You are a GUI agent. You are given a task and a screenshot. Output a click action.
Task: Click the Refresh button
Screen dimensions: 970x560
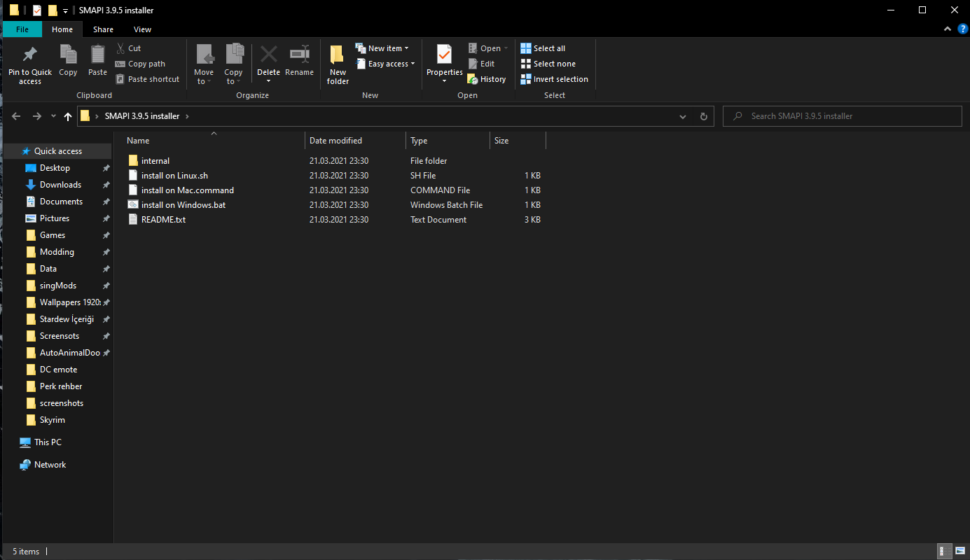704,116
